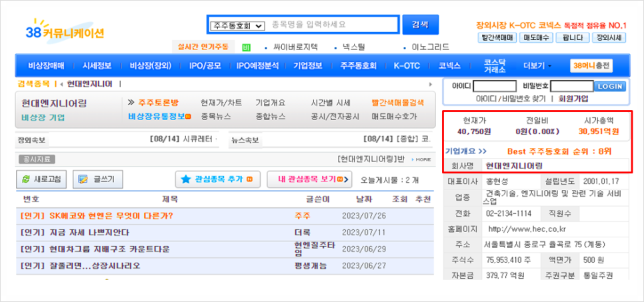Click the 38머니충전 button
644x302 pixels.
coord(591,66)
